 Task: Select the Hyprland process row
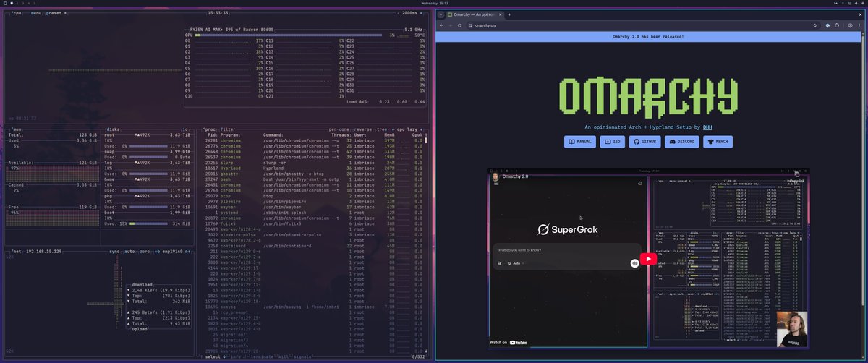coord(312,168)
